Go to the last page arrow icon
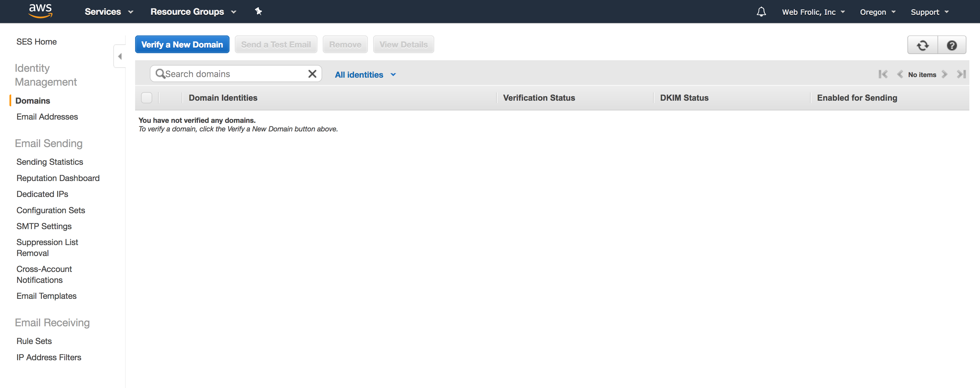The image size is (980, 388). (x=961, y=74)
